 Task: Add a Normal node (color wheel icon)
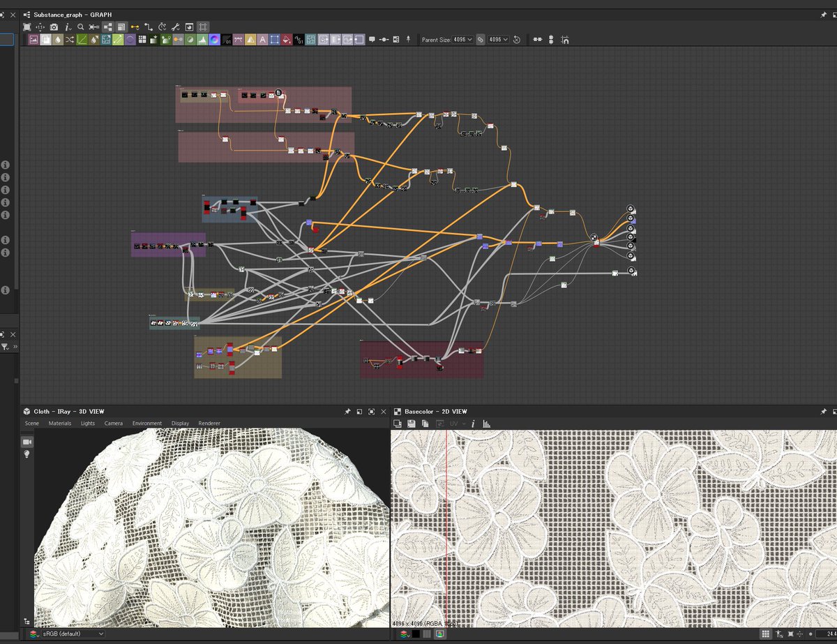point(215,40)
